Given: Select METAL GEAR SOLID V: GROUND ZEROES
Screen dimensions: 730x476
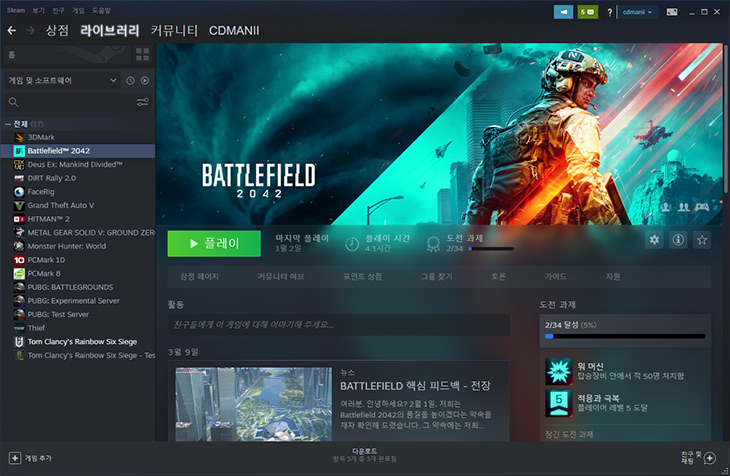Looking at the screenshot, I should 78,232.
